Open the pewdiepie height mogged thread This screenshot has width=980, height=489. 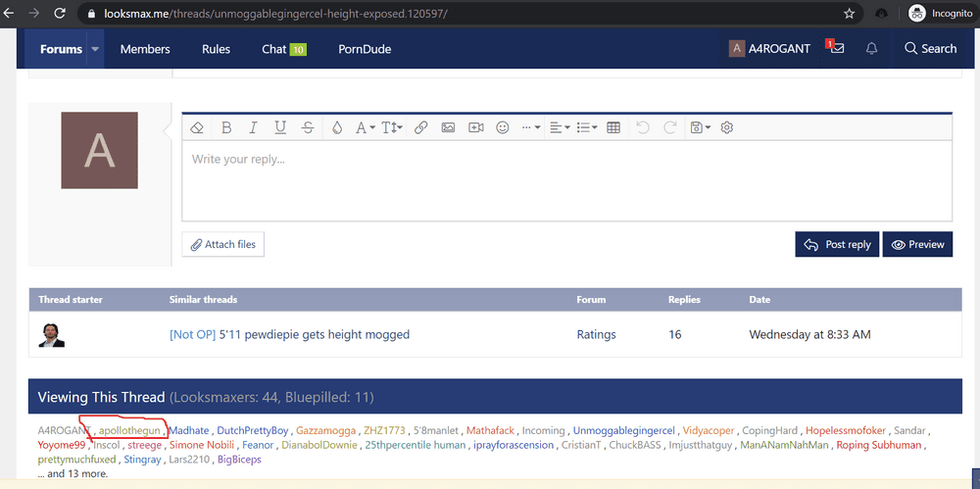pyautogui.click(x=289, y=334)
